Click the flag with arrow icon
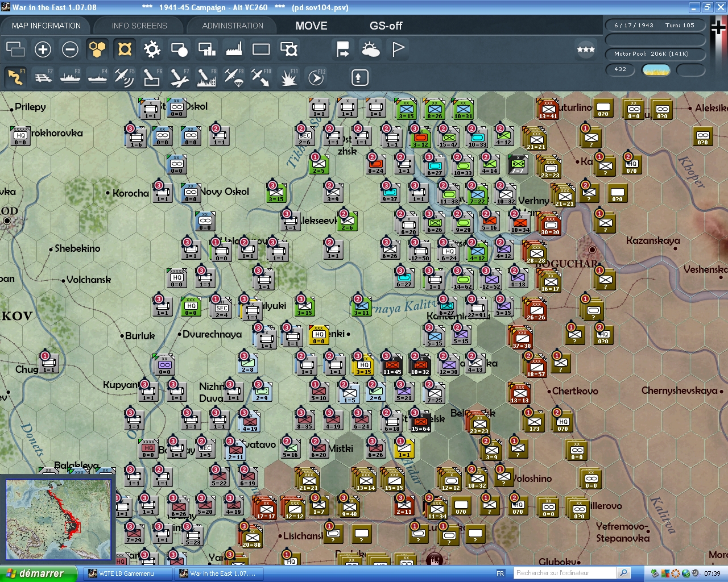This screenshot has width=728, height=582. [343, 49]
